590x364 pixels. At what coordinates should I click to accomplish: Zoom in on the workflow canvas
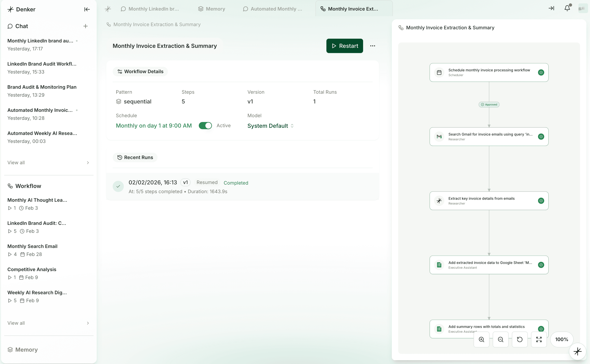[481, 339]
